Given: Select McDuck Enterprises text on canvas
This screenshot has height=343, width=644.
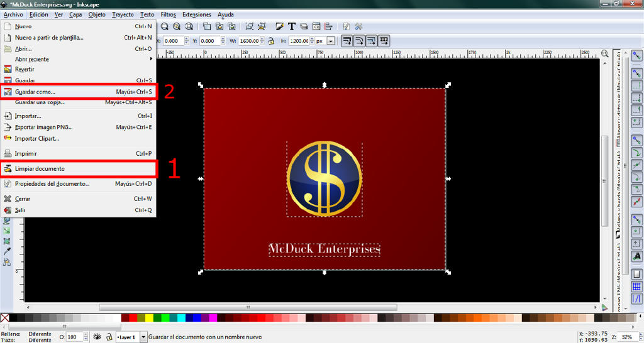Looking at the screenshot, I should [325, 249].
